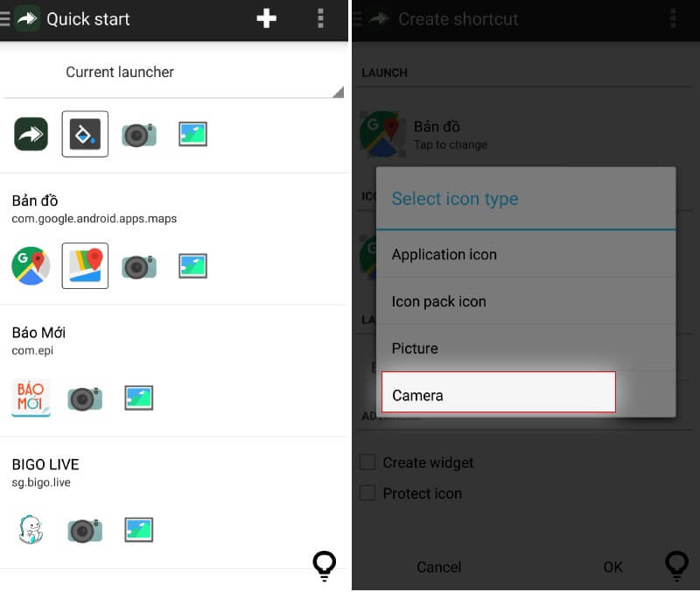Toggle the Protect icon checkbox

(367, 493)
